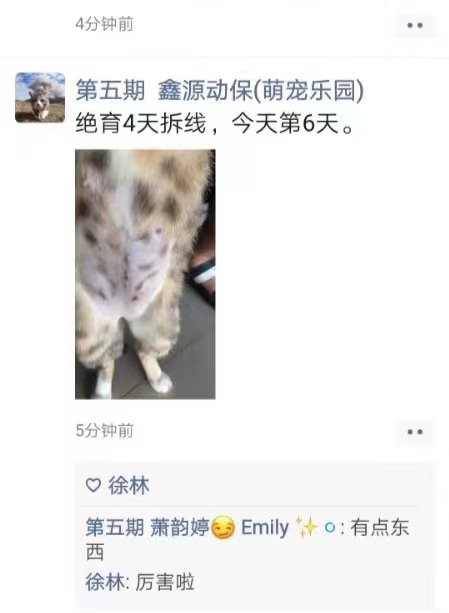The height and width of the screenshot is (613, 449).
Task: Open commenter 第五期 萧韵婷 profile
Action: 148,527
